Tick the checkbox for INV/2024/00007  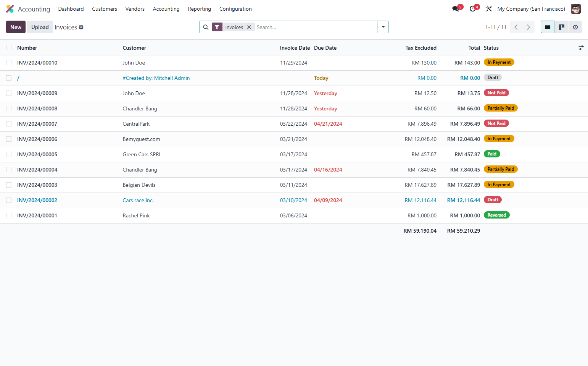(9, 124)
